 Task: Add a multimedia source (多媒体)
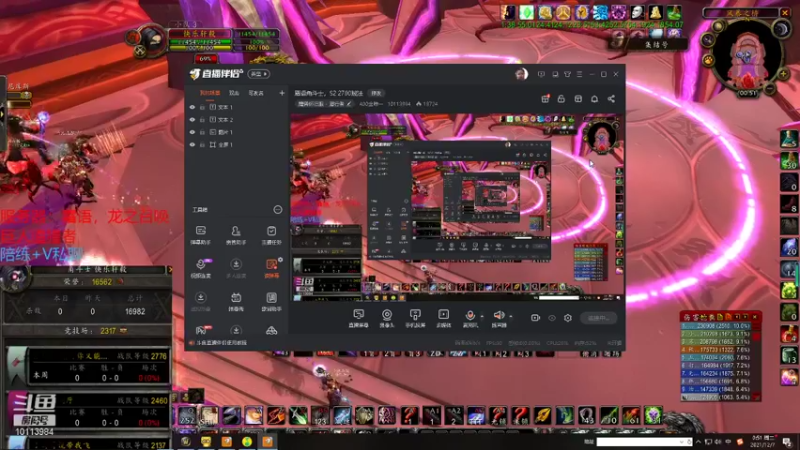443,318
